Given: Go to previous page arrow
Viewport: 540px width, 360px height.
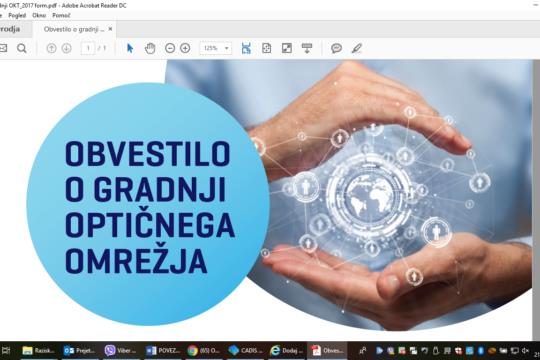Looking at the screenshot, I should click(x=51, y=48).
